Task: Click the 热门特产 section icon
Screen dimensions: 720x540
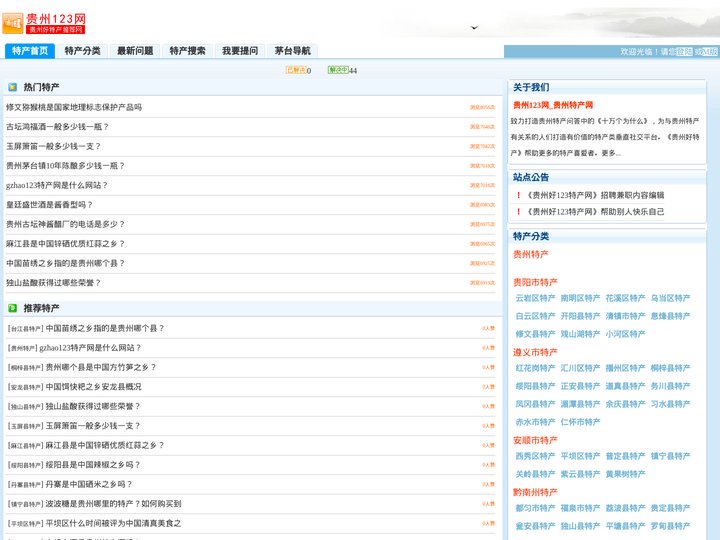Action: click(13, 87)
